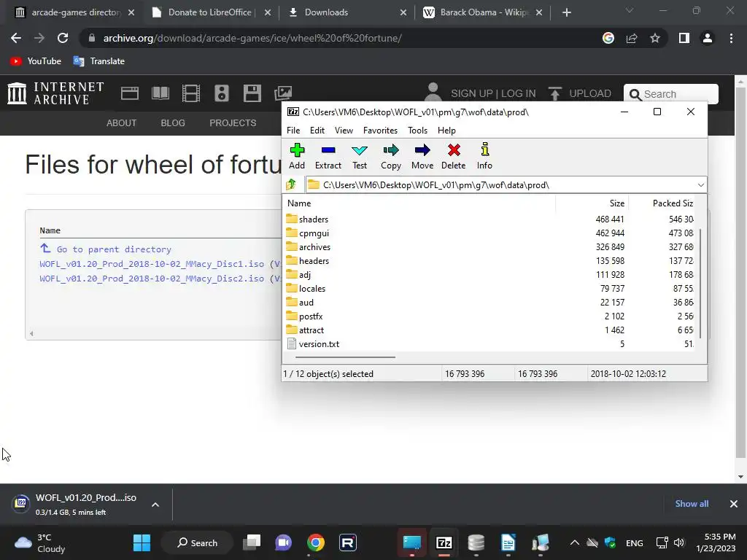
Task: Select the headers folder
Action: 314,260
